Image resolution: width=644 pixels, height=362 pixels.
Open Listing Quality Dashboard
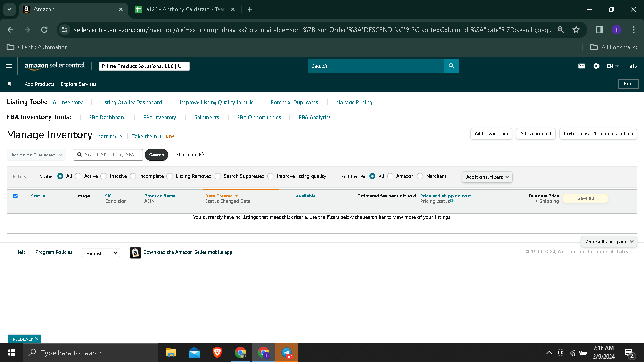(x=131, y=102)
